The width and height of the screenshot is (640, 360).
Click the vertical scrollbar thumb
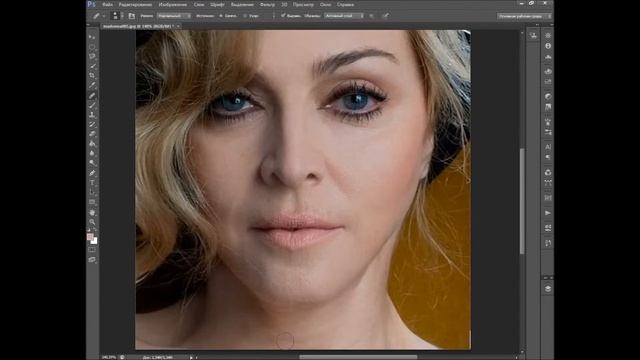click(522, 201)
